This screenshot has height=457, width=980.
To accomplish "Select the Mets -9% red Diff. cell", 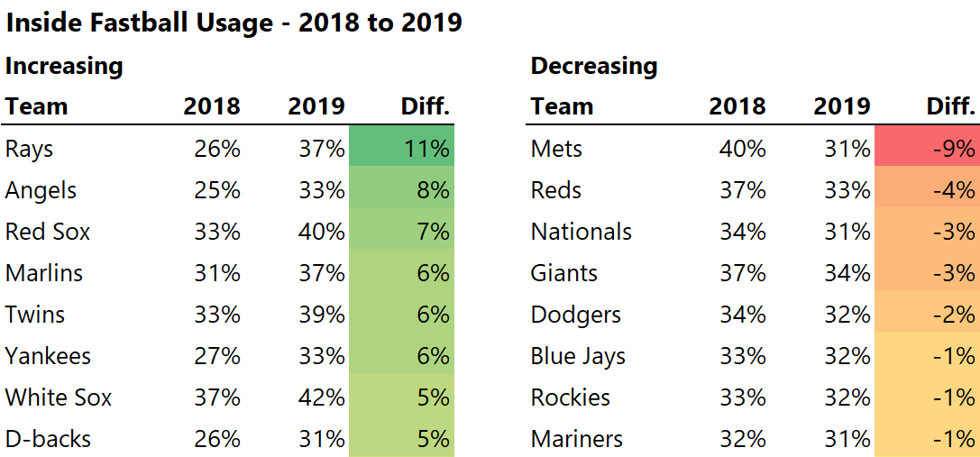I will point(927,149).
